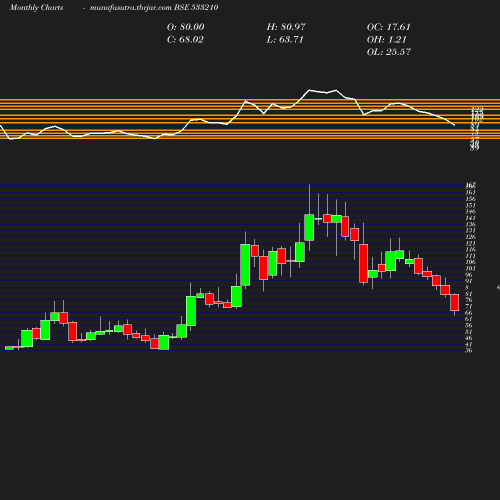Click the "Monthly Charts" title text
Viewport: 500px width, 500px height.
(36, 7)
